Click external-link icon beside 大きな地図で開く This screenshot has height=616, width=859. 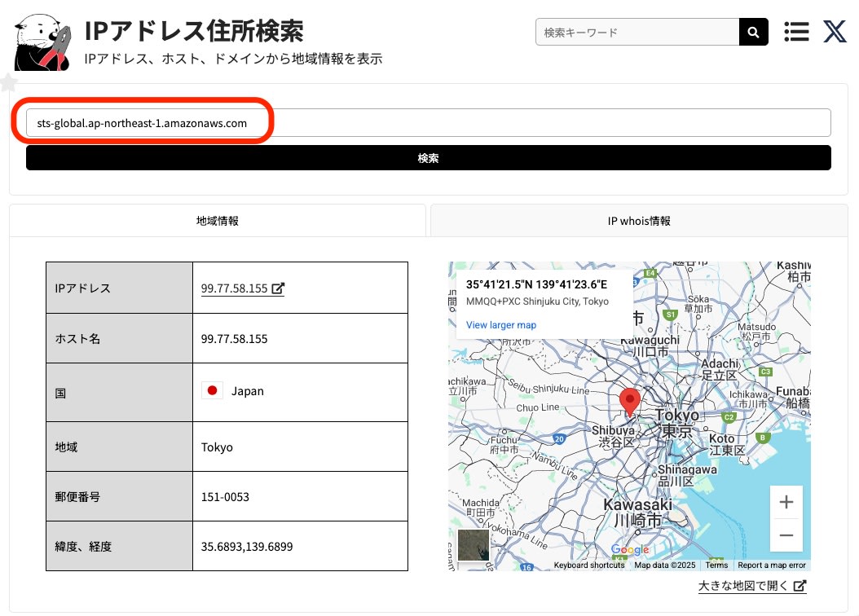800,586
